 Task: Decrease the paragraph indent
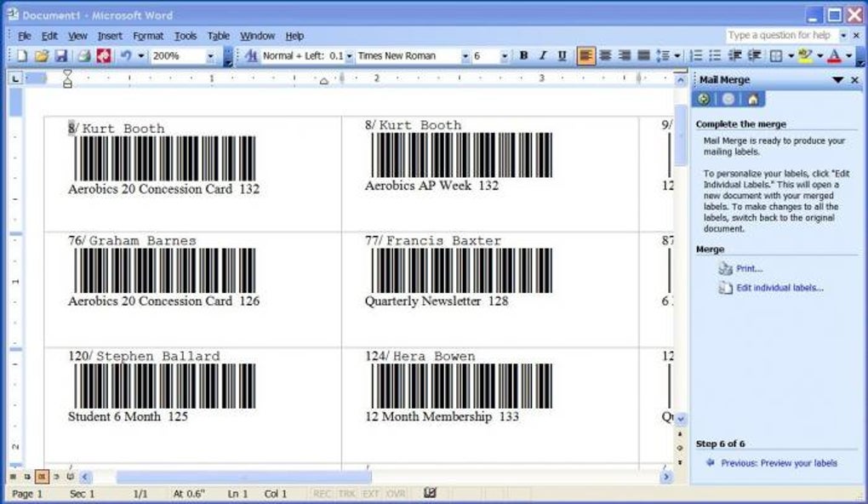point(734,55)
